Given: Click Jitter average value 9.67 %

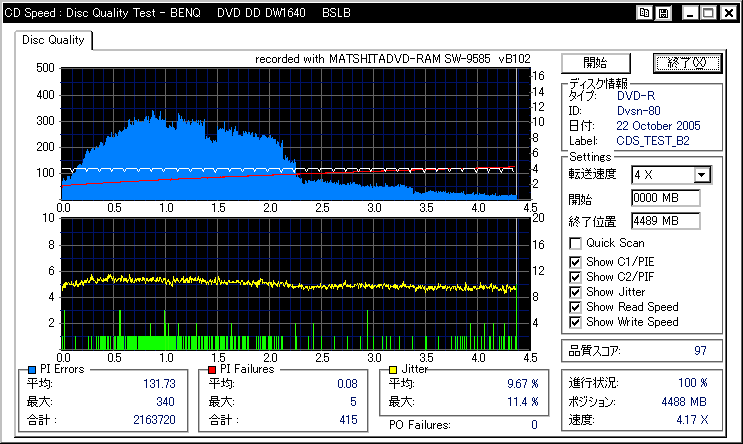Looking at the screenshot, I should 523,384.
